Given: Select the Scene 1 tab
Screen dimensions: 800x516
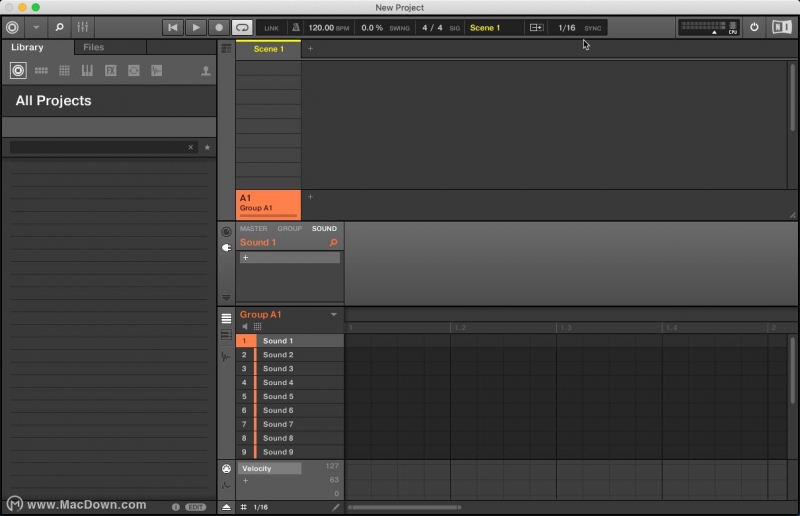Looking at the screenshot, I should click(268, 49).
